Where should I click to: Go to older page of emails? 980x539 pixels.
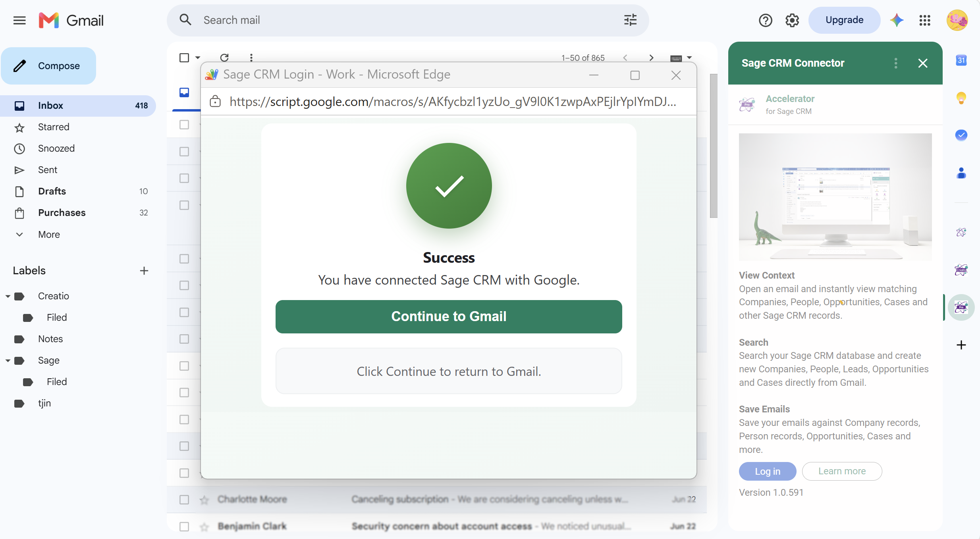coord(651,58)
